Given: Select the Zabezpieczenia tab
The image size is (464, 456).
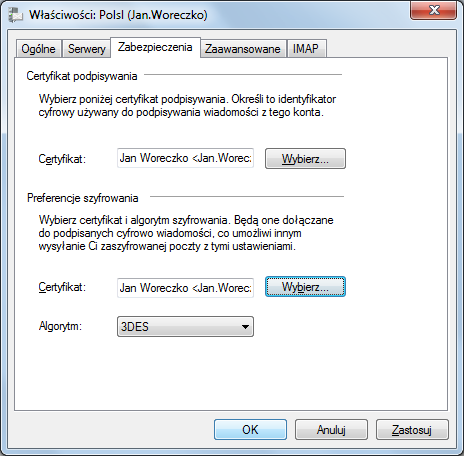Looking at the screenshot, I should tap(155, 47).
